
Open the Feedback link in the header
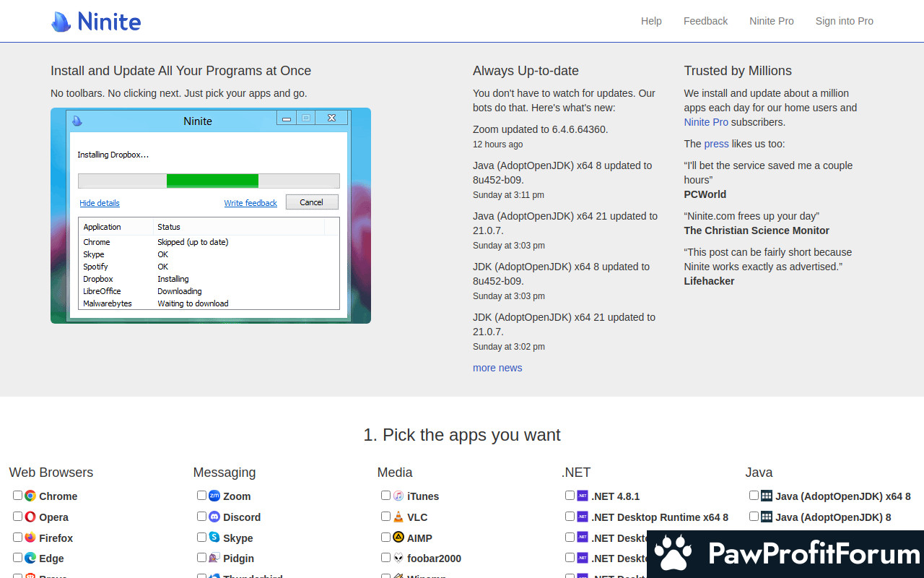(705, 21)
